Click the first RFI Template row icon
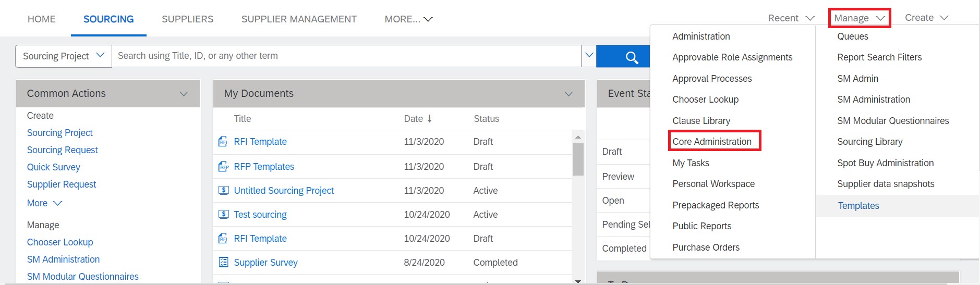 (223, 142)
